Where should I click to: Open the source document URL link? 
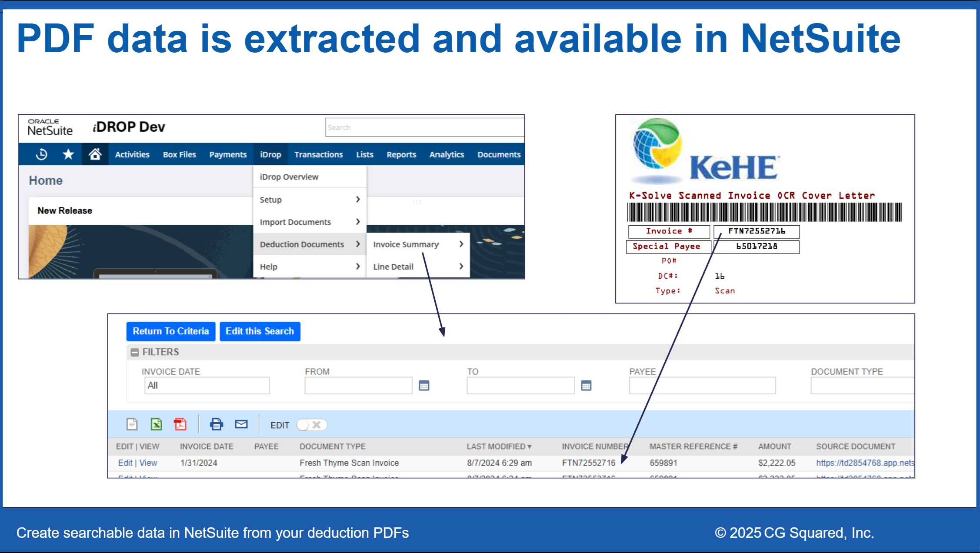click(x=864, y=463)
